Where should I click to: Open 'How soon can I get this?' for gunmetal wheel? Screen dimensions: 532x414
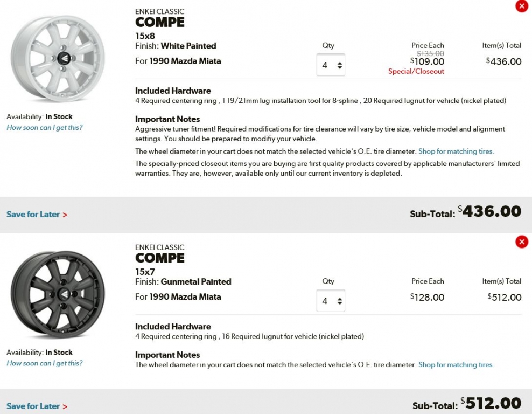(45, 363)
